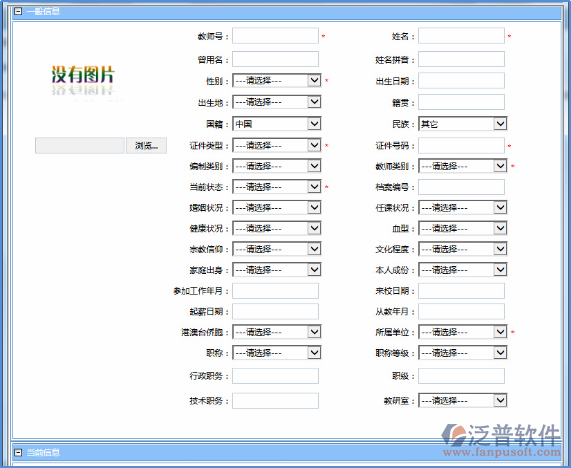This screenshot has width=571, height=468.
Task: Click the 浏览... browse button
Action: click(x=146, y=146)
